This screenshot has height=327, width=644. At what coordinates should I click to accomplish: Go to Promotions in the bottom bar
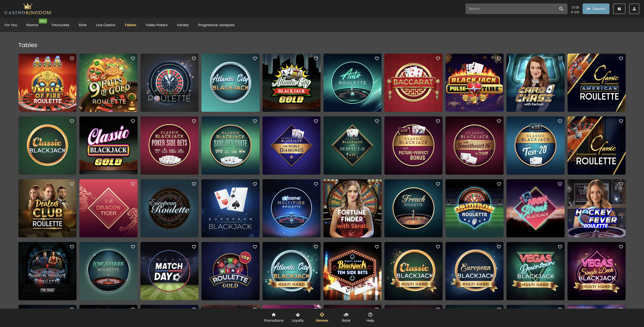click(274, 318)
